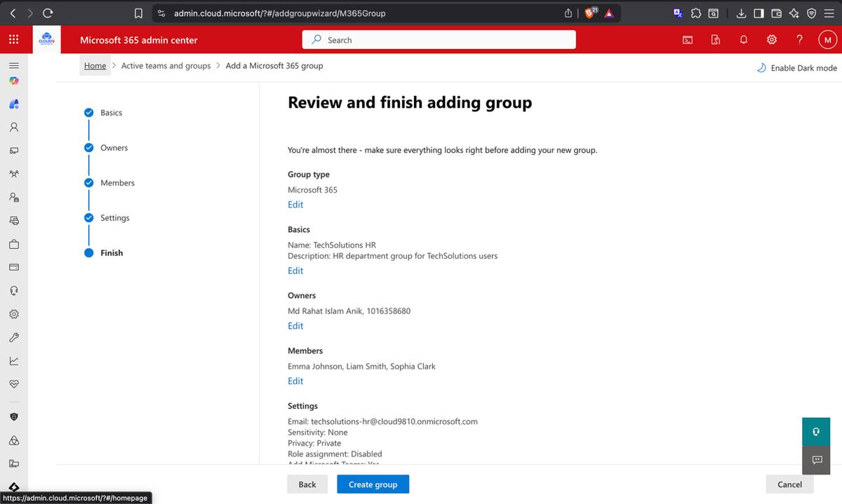842x504 pixels.
Task: Click the Cloud9 organization logo
Action: click(x=48, y=40)
